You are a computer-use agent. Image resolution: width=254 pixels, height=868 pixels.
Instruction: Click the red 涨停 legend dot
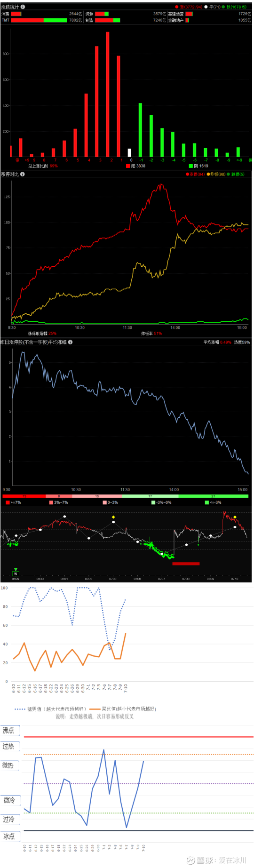click(187, 175)
